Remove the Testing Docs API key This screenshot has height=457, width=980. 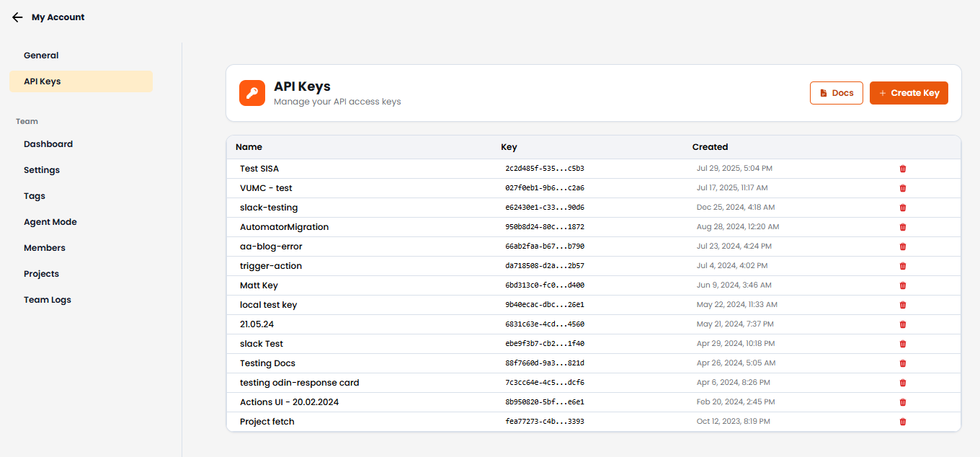click(x=903, y=363)
